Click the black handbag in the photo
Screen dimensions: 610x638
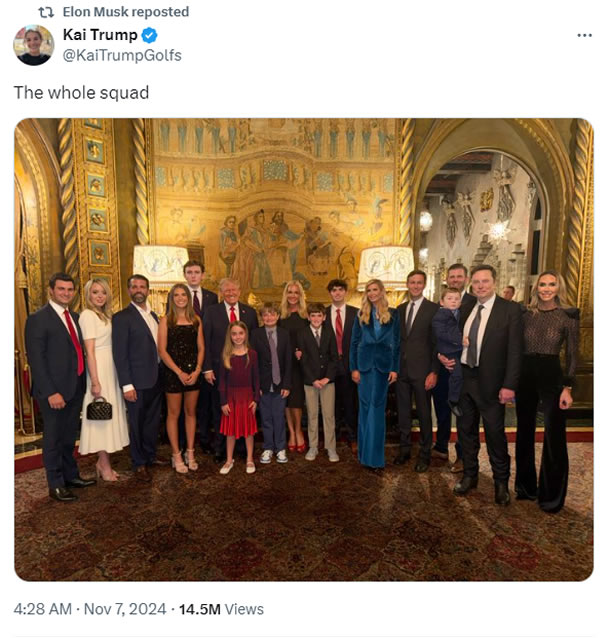tap(98, 408)
